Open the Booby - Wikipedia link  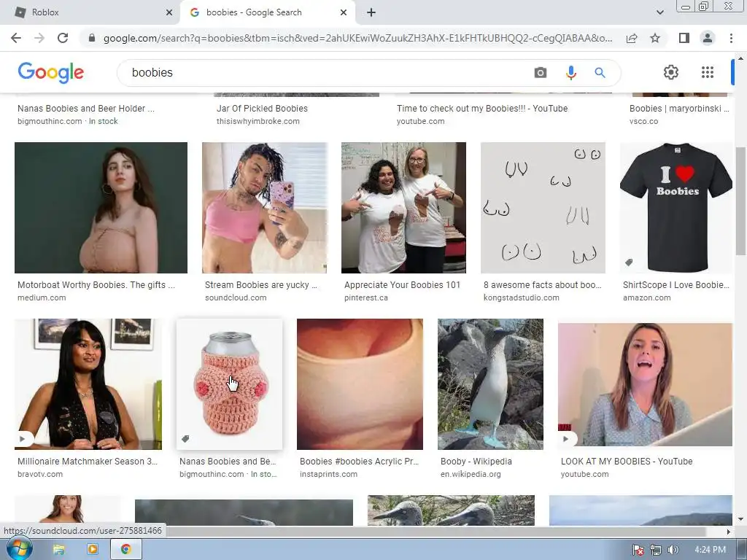[x=476, y=462]
